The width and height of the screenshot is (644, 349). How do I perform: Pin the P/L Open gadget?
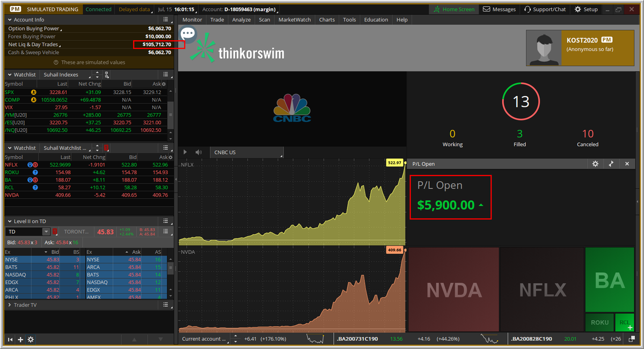click(611, 164)
